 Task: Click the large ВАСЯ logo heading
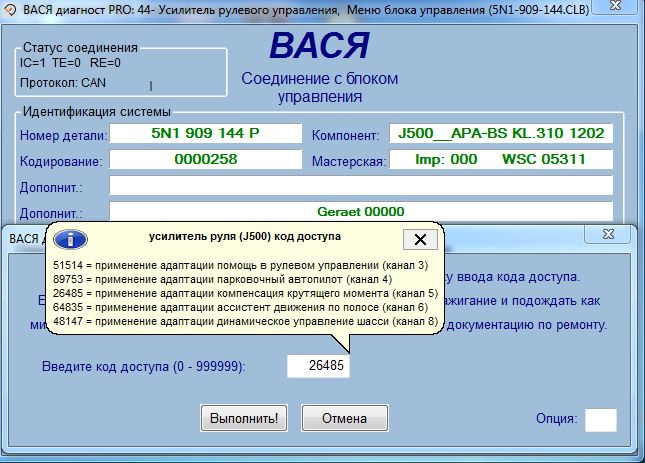click(319, 49)
